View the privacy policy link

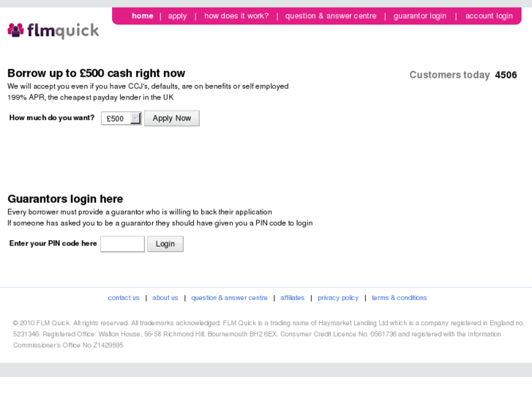pyautogui.click(x=338, y=298)
